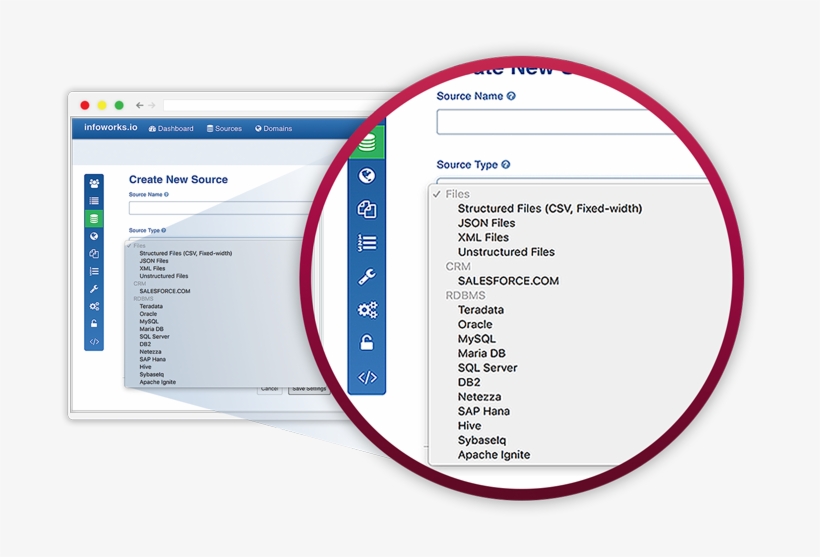Image resolution: width=820 pixels, height=557 pixels.
Task: Open the code brackets icon in small window sidebar
Action: point(94,342)
